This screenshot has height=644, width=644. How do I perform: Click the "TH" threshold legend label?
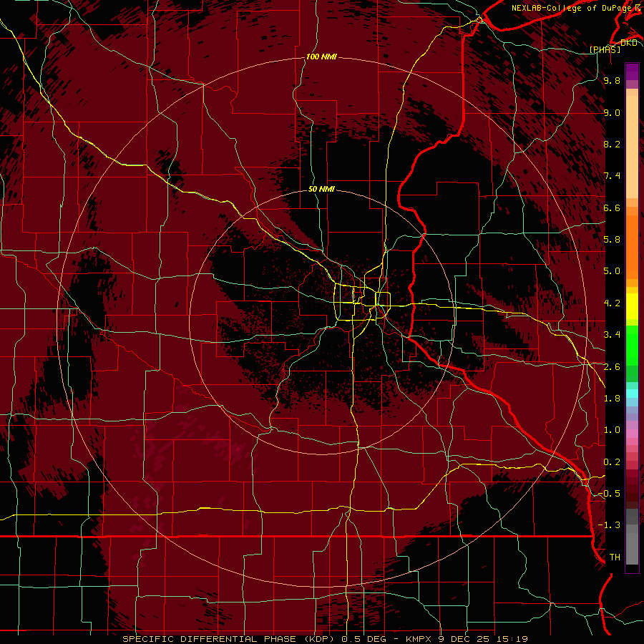click(x=615, y=557)
